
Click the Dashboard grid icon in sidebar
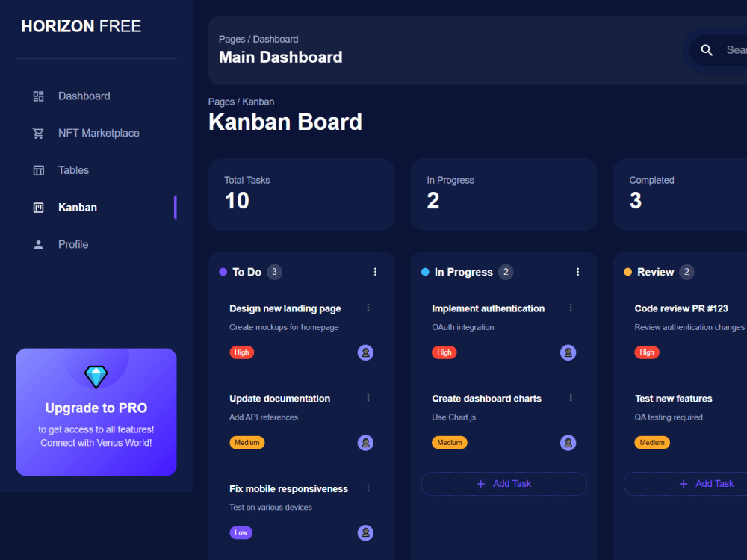(x=38, y=96)
